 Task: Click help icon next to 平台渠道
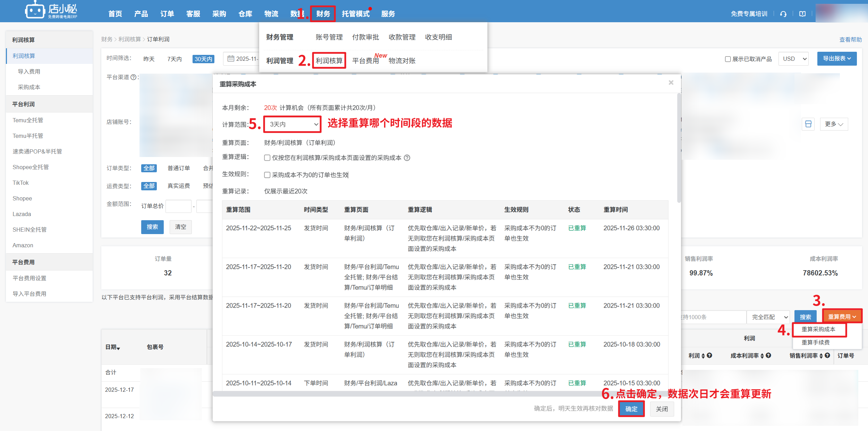(133, 77)
